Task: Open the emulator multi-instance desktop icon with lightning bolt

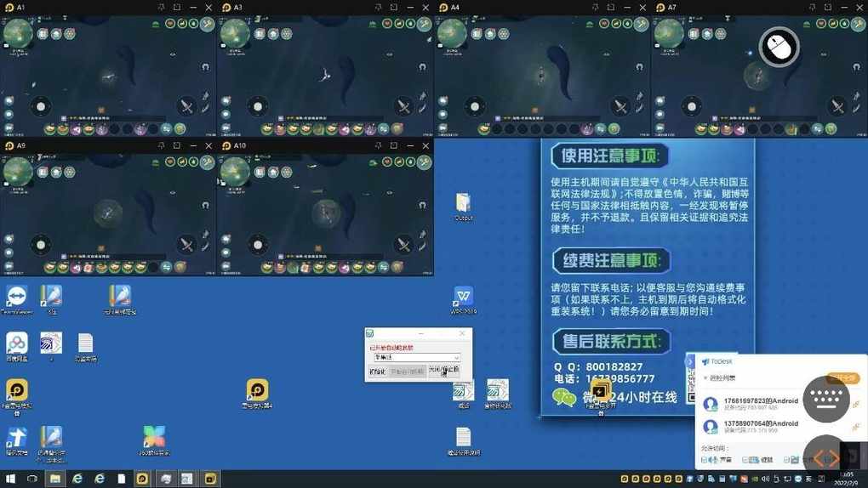Action: click(x=600, y=396)
